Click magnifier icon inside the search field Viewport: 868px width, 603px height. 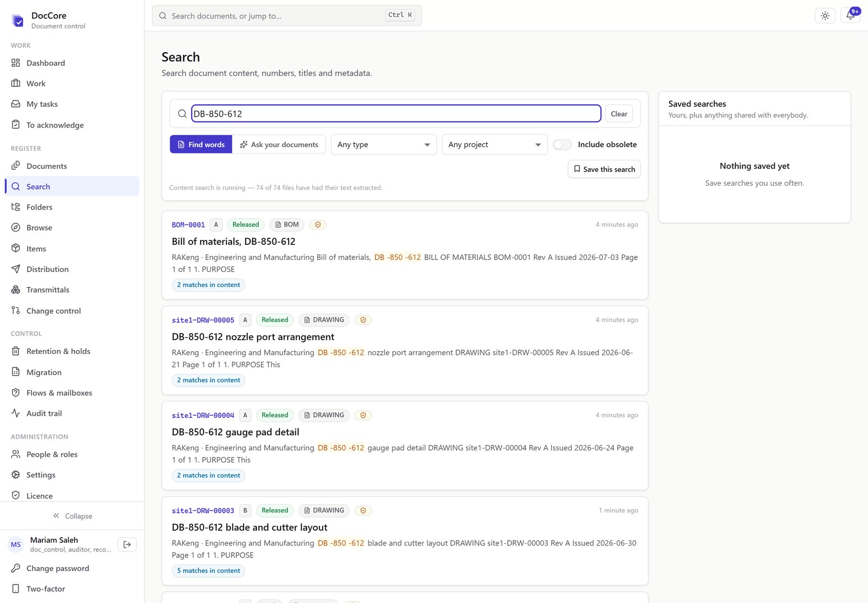click(182, 113)
